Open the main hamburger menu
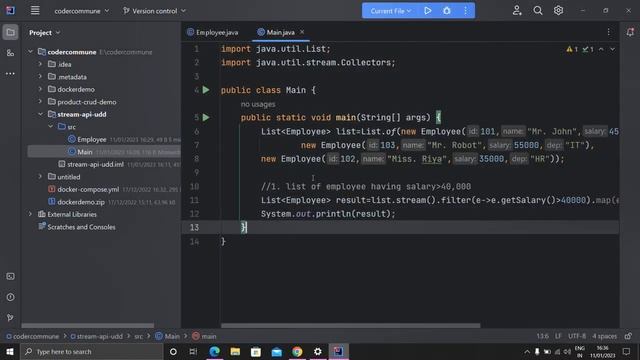Image resolution: width=640 pixels, height=360 pixels. (35, 11)
